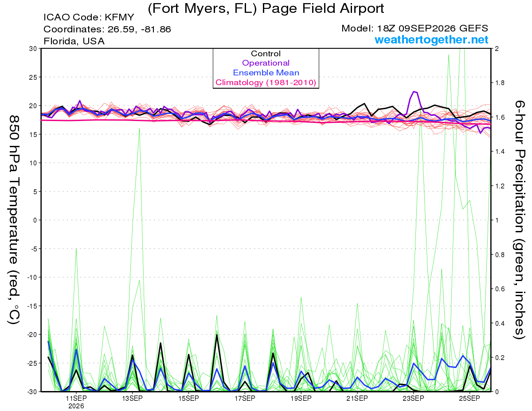The width and height of the screenshot is (532, 411).
Task: Click the 11SEP 2026 date label
Action: (76, 402)
